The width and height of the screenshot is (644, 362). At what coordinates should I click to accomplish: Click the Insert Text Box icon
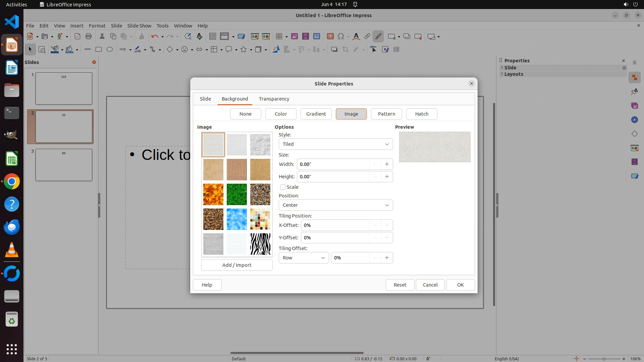click(330, 37)
